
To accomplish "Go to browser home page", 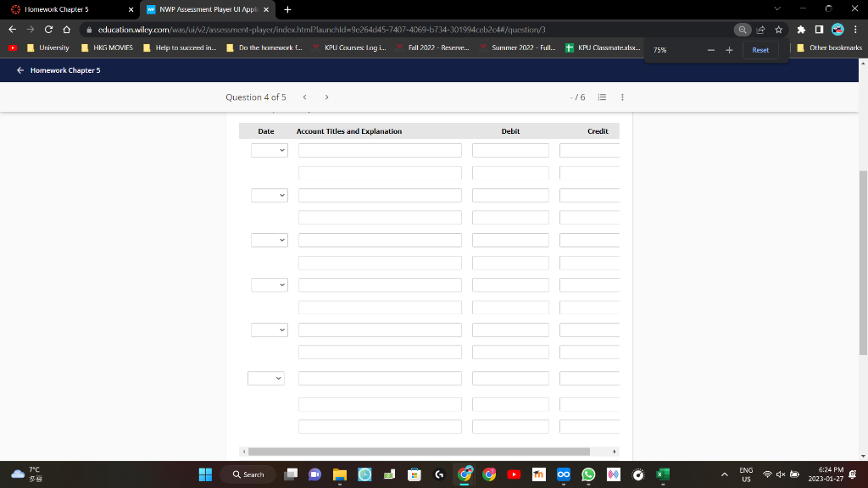I will click(x=66, y=30).
